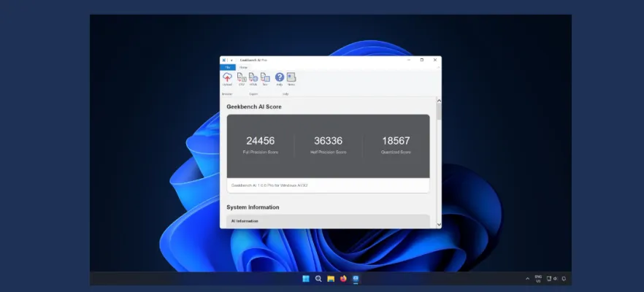Export results as Text

pos(265,78)
